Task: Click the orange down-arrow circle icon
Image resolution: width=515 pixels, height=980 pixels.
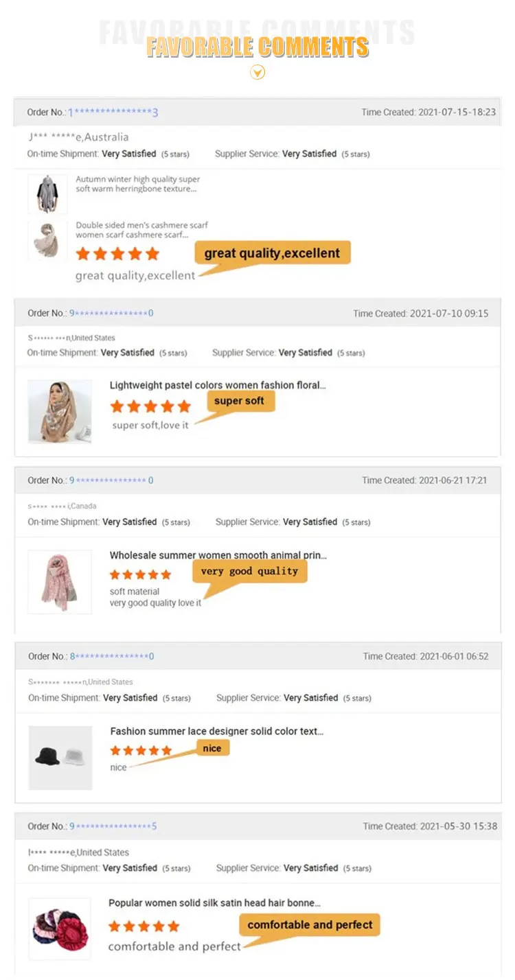Action: point(257,72)
